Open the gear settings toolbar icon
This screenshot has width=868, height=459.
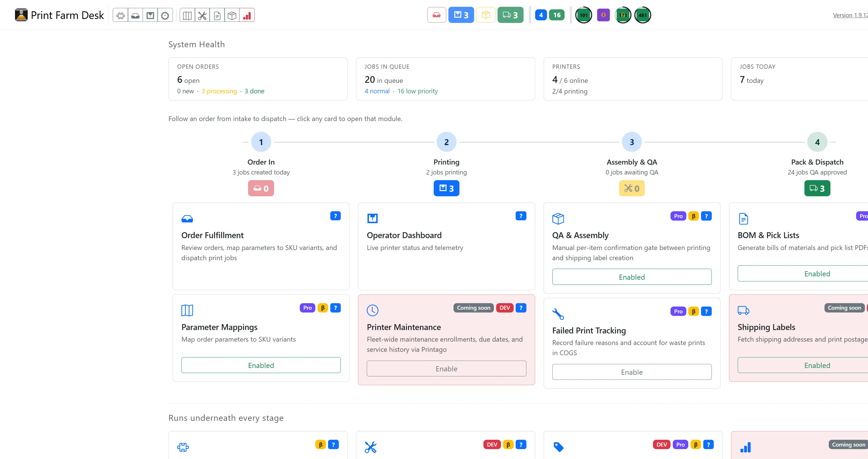[165, 15]
